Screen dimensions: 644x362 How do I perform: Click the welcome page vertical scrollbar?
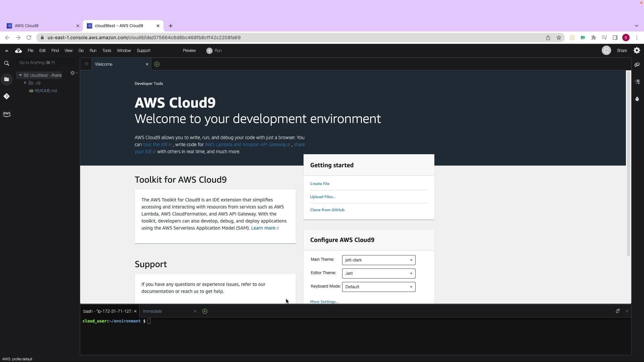(628, 164)
